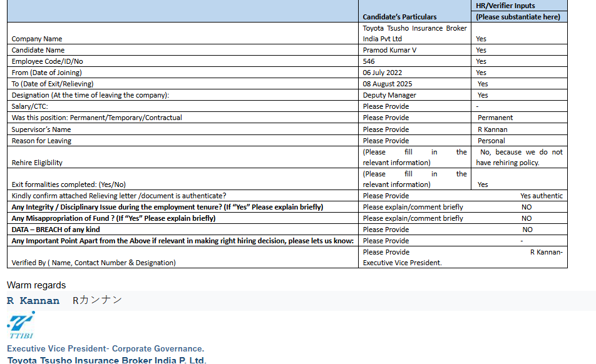Click employee code value '546'
Screen dimensions: 596x364
368,61
